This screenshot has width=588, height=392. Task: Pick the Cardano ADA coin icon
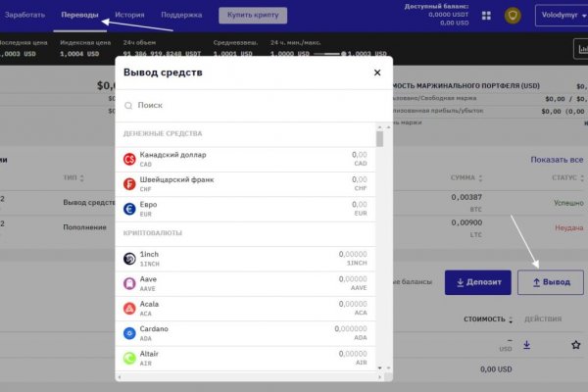[129, 333]
